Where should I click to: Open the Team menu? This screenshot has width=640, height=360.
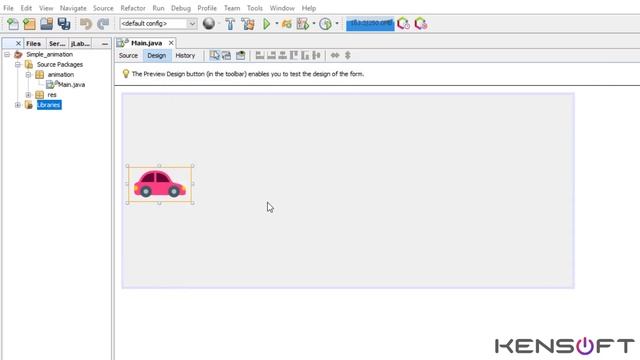coord(232,8)
